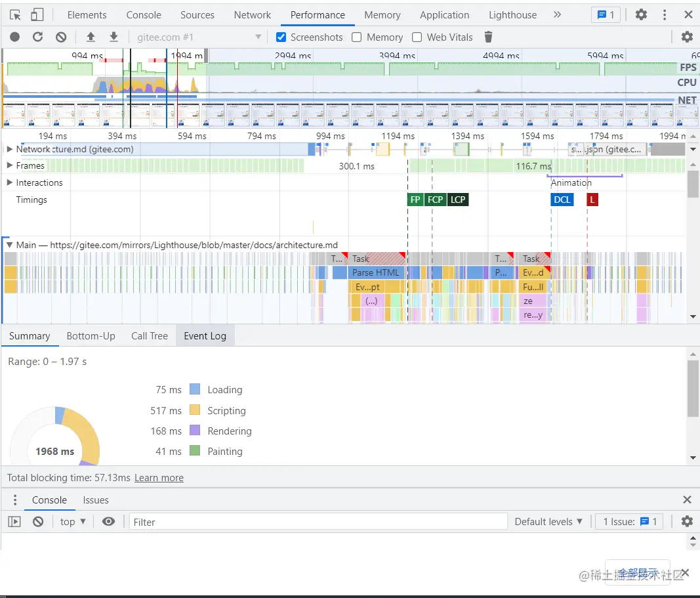700x598 pixels.
Task: Expand the Network track
Action: click(x=9, y=149)
